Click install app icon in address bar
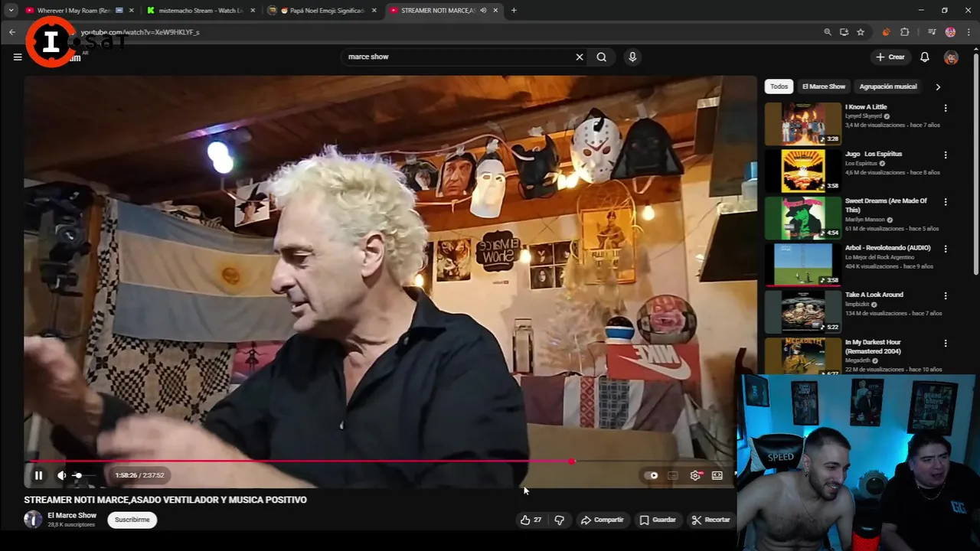 coord(844,32)
